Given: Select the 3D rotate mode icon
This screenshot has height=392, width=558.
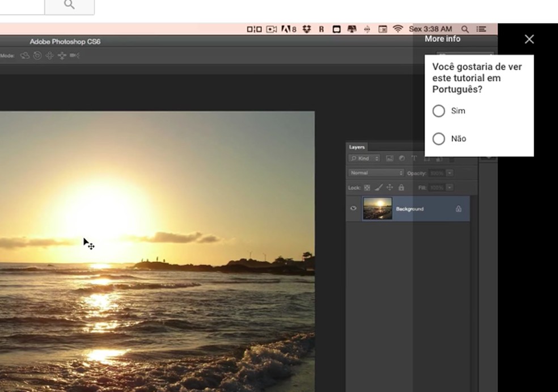Looking at the screenshot, I should (x=25, y=56).
